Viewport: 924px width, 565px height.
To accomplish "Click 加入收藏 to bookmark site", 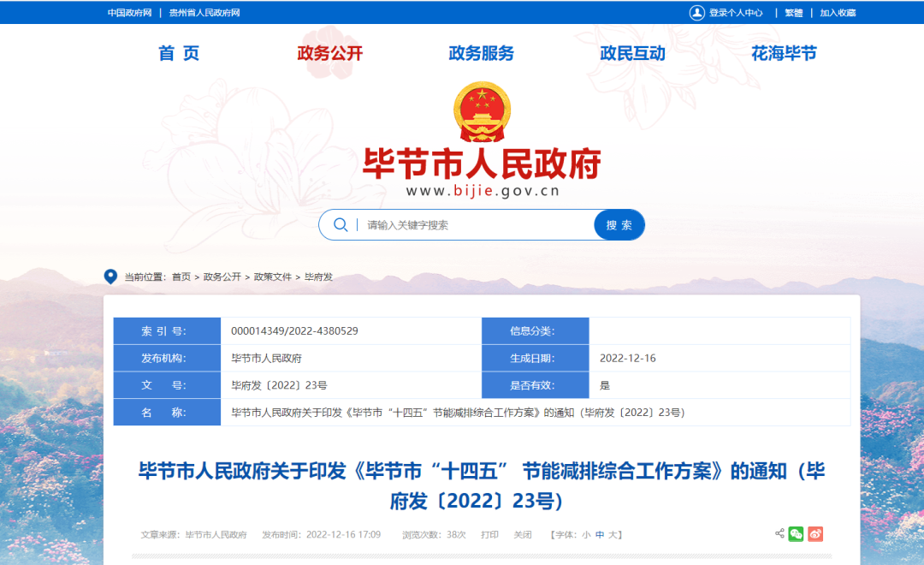I will [838, 13].
